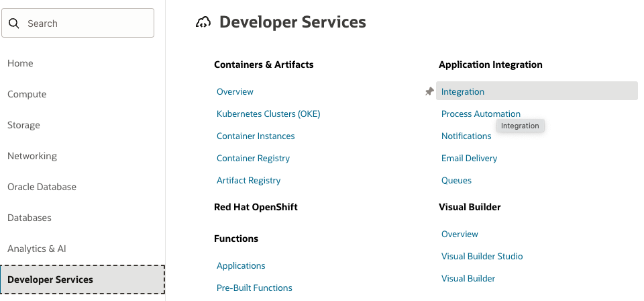This screenshot has height=301, width=644.
Task: Focus the Search input field
Action: click(x=78, y=23)
